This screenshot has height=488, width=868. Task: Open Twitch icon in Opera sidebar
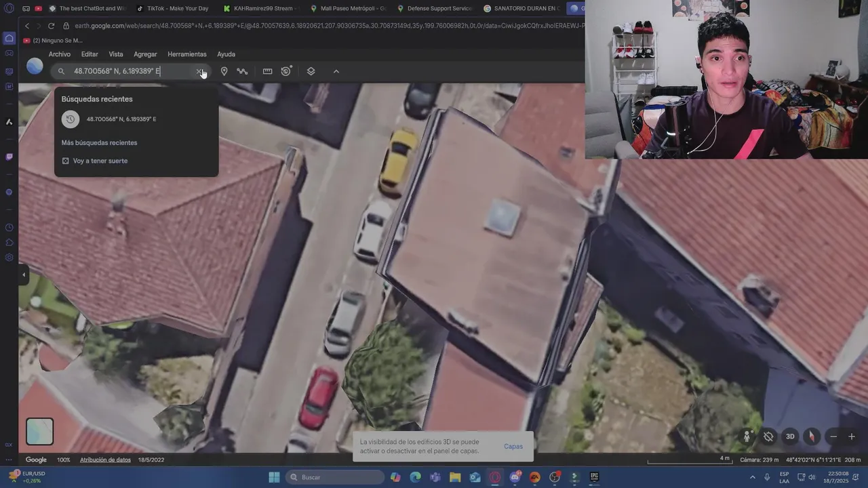point(9,157)
